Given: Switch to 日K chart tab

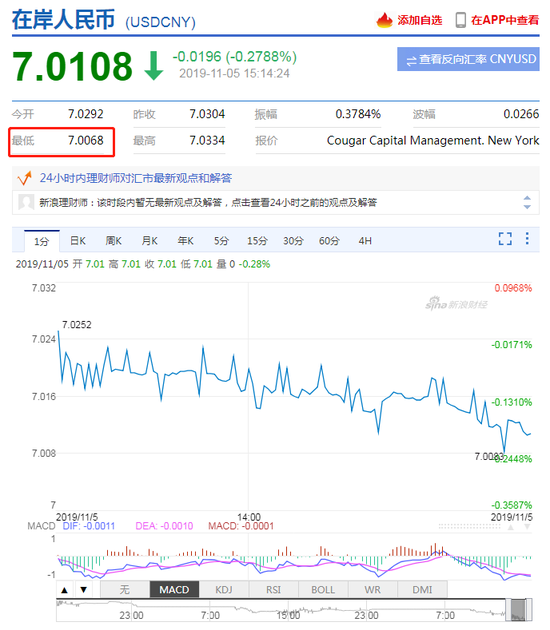Looking at the screenshot, I should [x=78, y=241].
